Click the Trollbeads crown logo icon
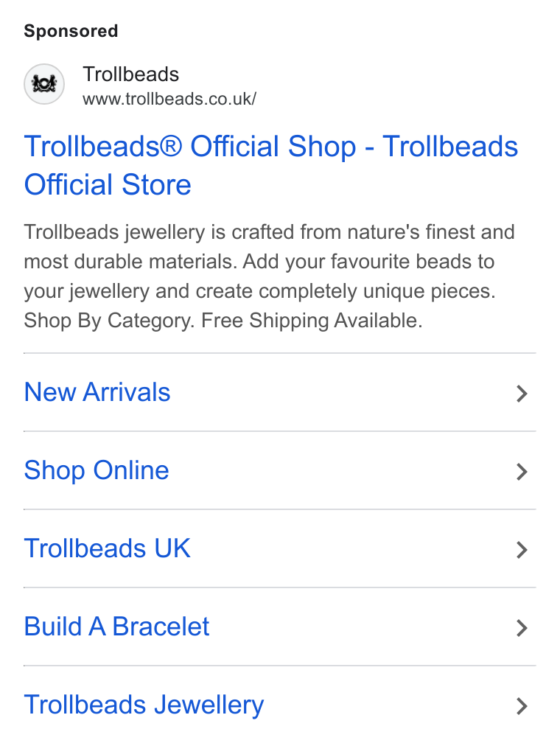560x743 pixels. click(x=44, y=84)
